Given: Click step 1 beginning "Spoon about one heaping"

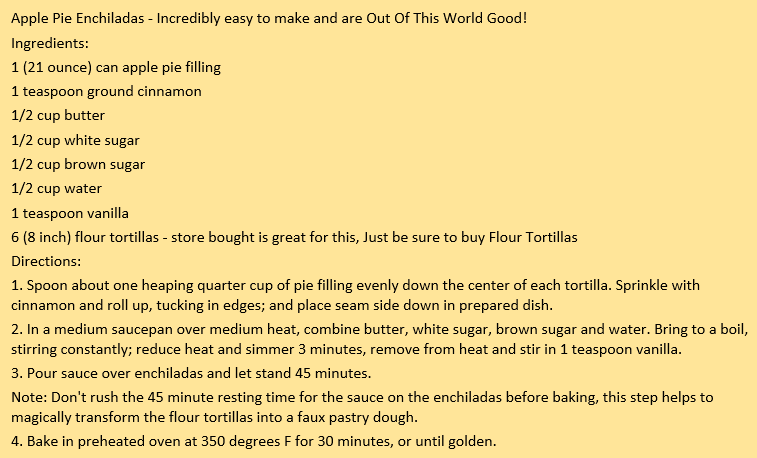Looking at the screenshot, I should coord(355,285).
